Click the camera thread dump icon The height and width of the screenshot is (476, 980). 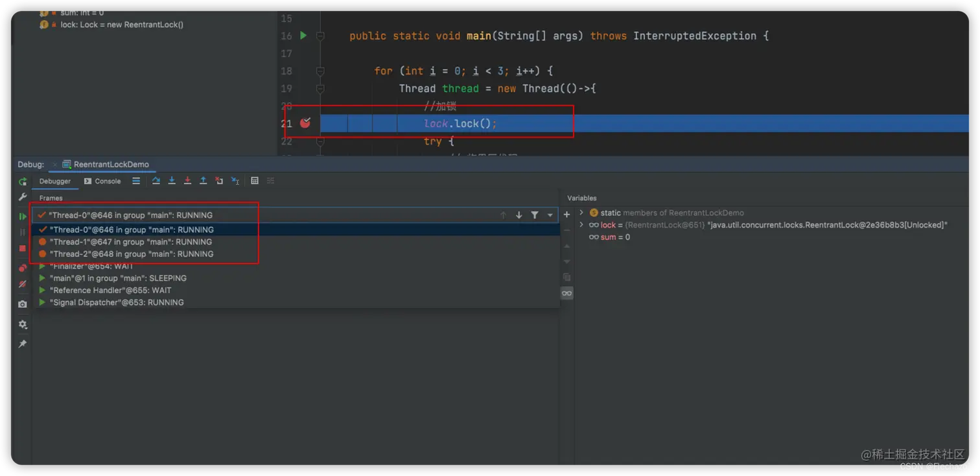[x=23, y=303]
